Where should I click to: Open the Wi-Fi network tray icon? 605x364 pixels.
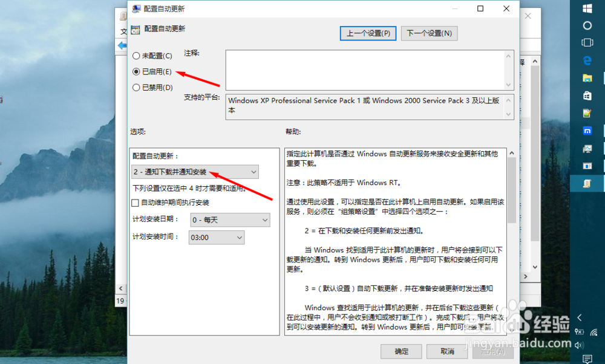point(594,331)
